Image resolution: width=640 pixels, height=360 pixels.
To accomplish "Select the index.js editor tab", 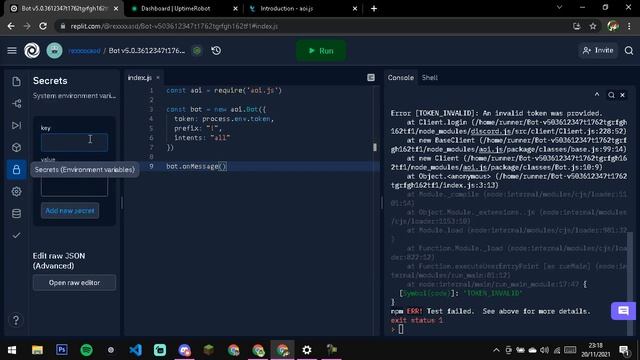I will pyautogui.click(x=140, y=78).
